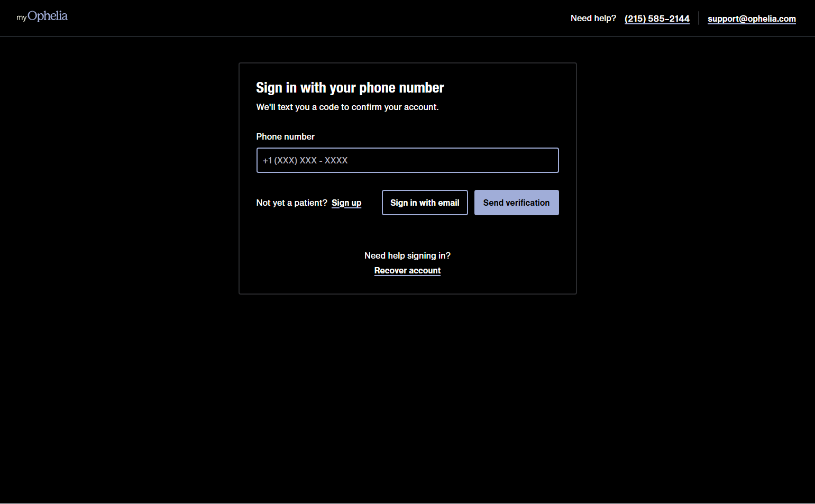Click the "Phone number" field label
This screenshot has height=504, width=815.
(286, 136)
